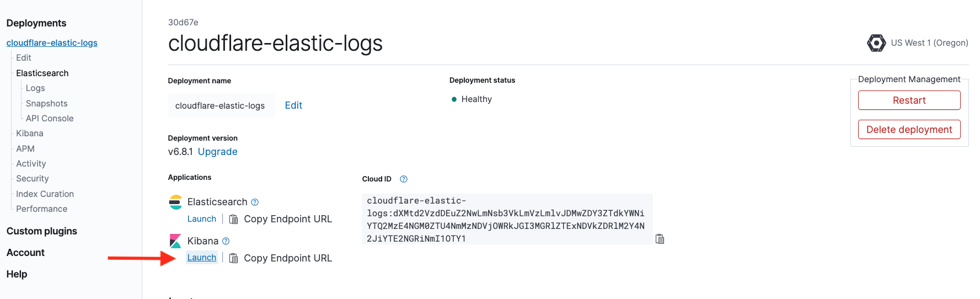Screen dimensions: 980x299
Task: Copy the Cloud ID with clipboard icon
Action: [x=660, y=239]
